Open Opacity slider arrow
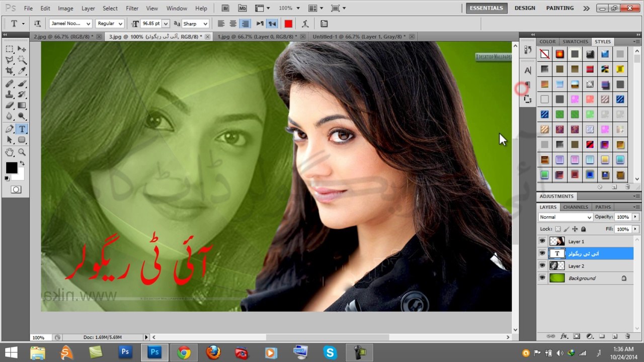Image resolution: width=644 pixels, height=362 pixels. tap(635, 217)
